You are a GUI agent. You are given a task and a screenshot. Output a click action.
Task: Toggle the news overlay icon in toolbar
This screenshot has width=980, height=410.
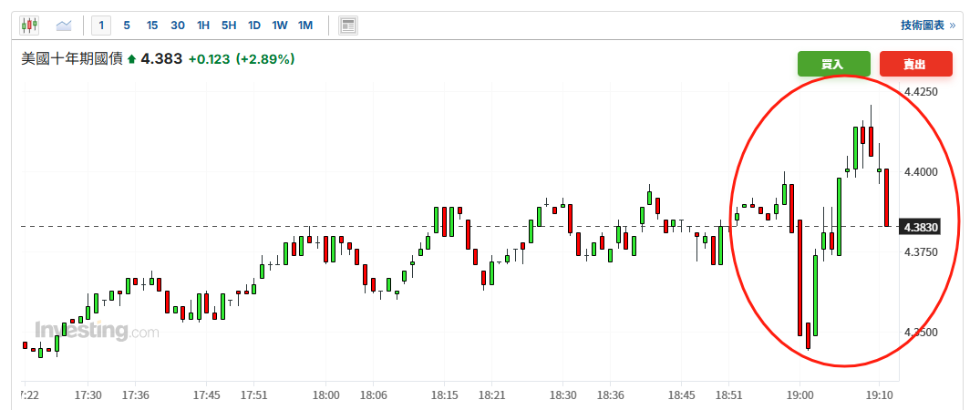(x=347, y=26)
